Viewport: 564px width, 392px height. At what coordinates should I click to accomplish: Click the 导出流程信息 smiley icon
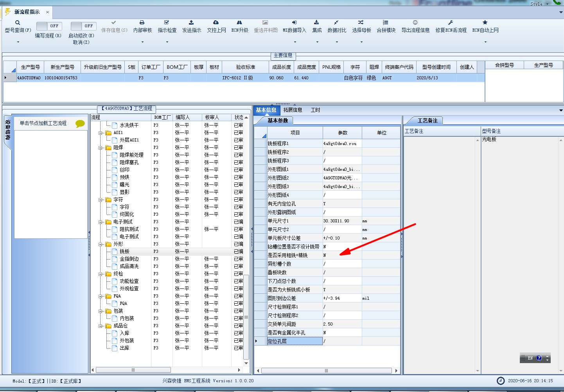415,23
